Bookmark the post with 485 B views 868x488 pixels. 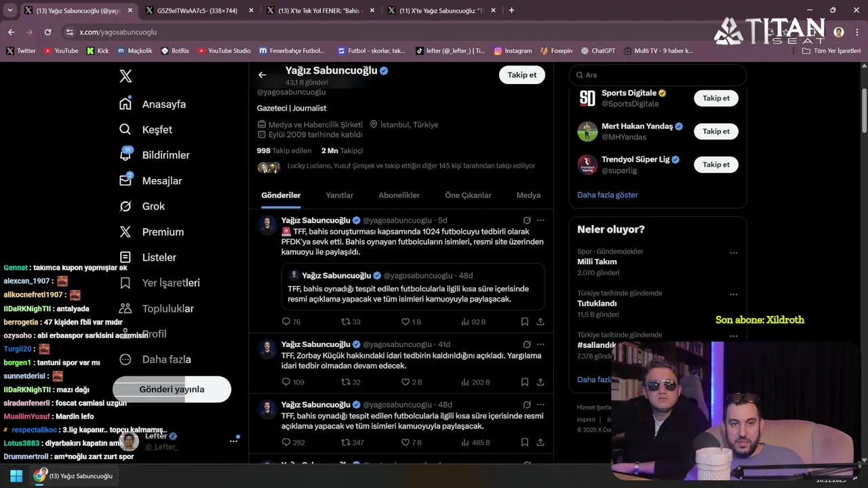point(525,443)
